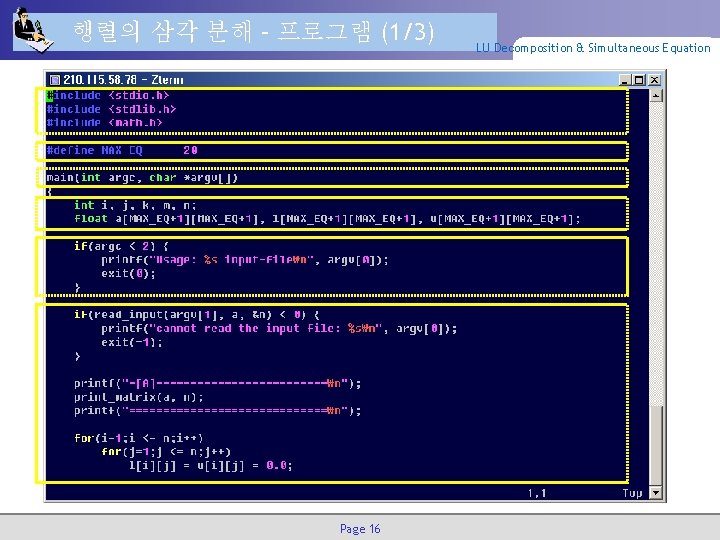
Task: Click the printf 'Usage: %s input-file' line
Action: pyautogui.click(x=245, y=260)
